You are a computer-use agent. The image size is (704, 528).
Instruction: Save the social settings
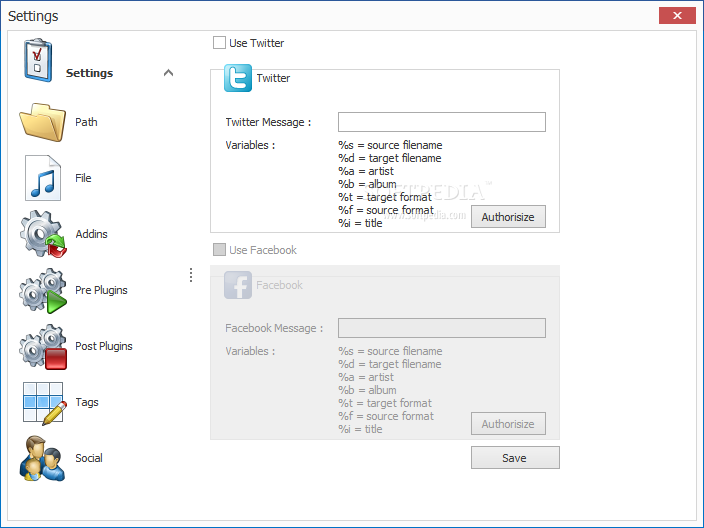(515, 458)
